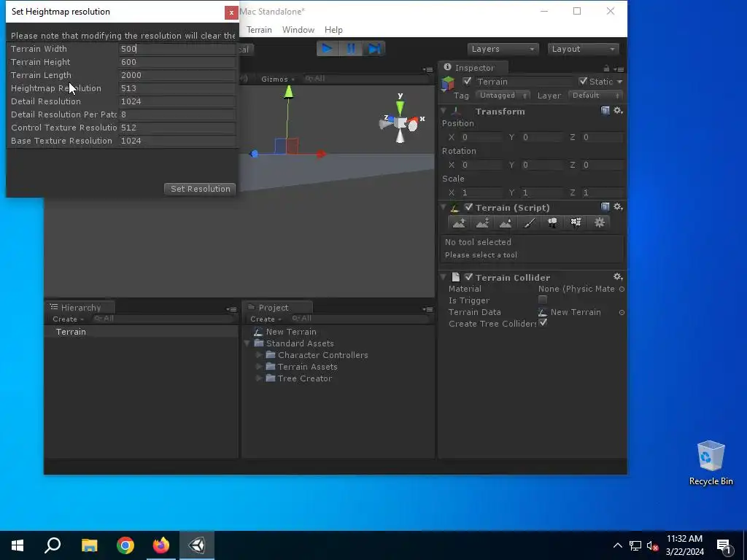The image size is (747, 560).
Task: Open the Window menu
Action: coord(298,29)
